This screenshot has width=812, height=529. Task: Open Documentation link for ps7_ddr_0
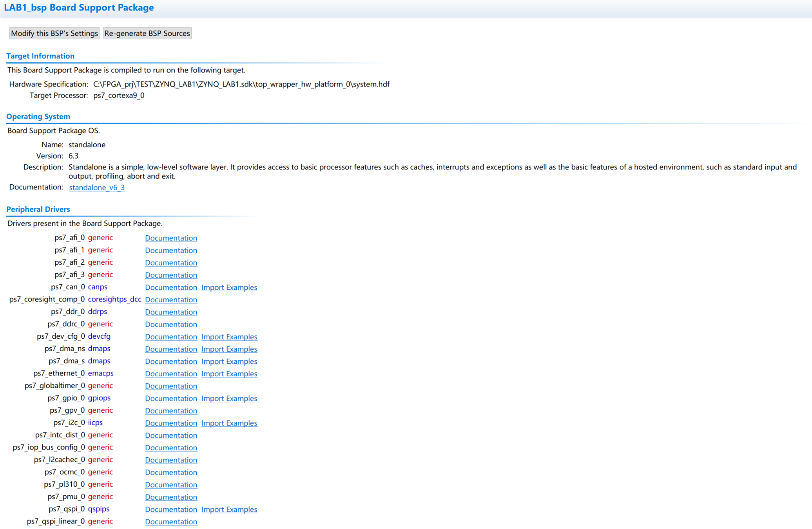(171, 312)
